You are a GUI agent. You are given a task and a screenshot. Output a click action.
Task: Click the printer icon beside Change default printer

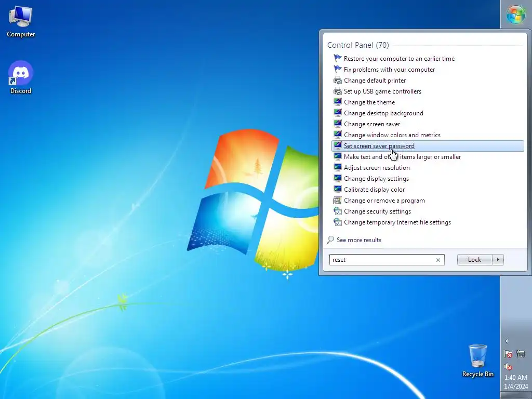pos(338,81)
